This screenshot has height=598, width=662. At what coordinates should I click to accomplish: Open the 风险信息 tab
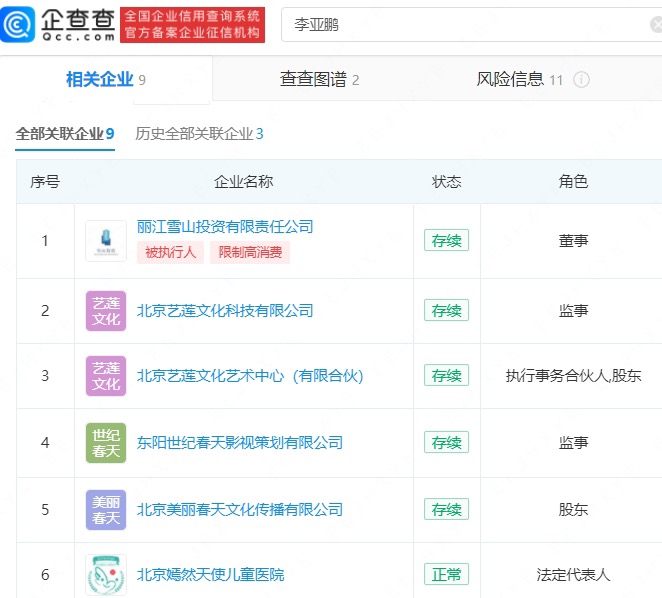520,79
